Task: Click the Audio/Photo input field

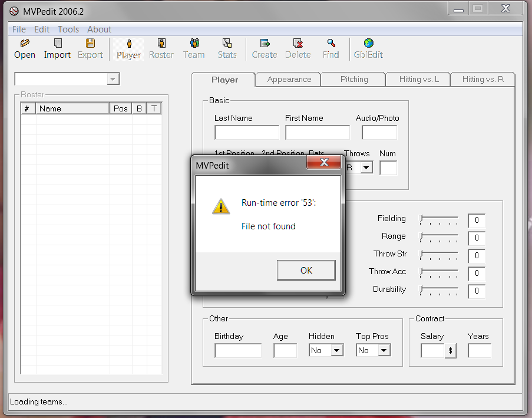Action: (x=379, y=133)
